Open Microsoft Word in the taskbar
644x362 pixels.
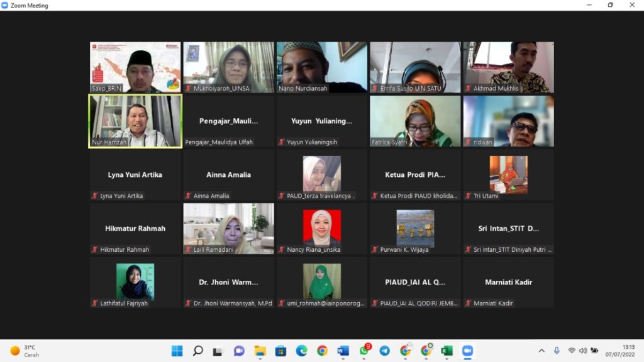pos(343,351)
